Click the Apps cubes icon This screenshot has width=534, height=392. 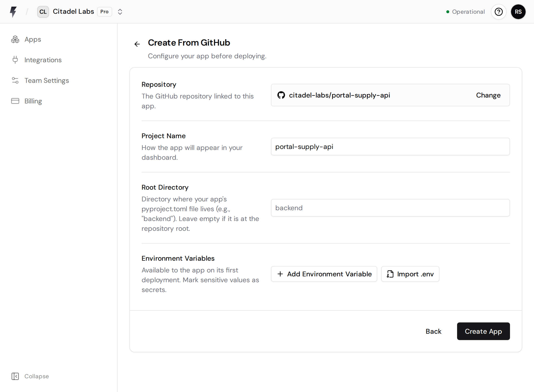coord(15,39)
